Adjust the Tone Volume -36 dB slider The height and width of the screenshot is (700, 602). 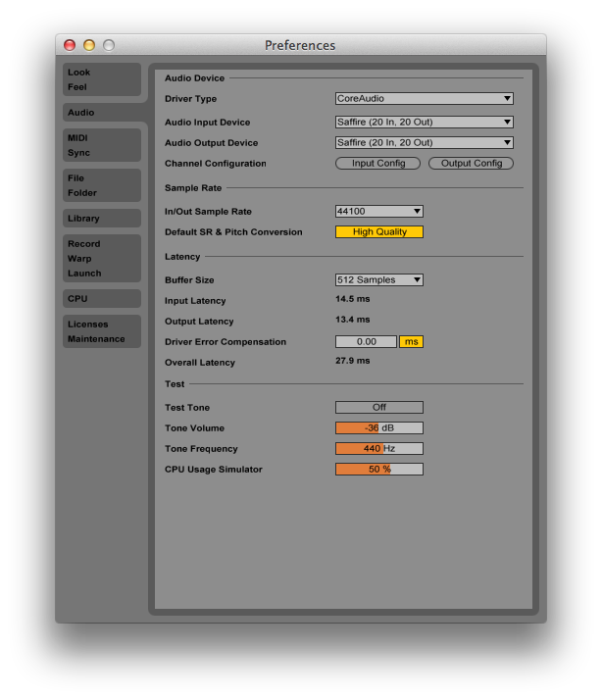pyautogui.click(x=379, y=427)
